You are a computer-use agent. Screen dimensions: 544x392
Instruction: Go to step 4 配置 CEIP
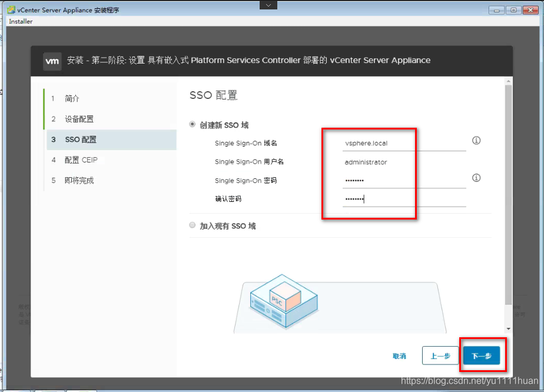click(x=111, y=160)
